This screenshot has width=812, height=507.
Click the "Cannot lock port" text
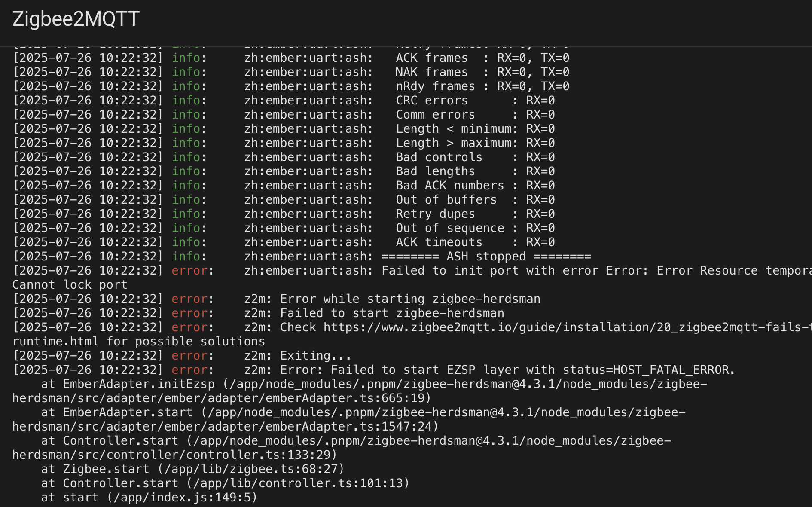coord(70,285)
